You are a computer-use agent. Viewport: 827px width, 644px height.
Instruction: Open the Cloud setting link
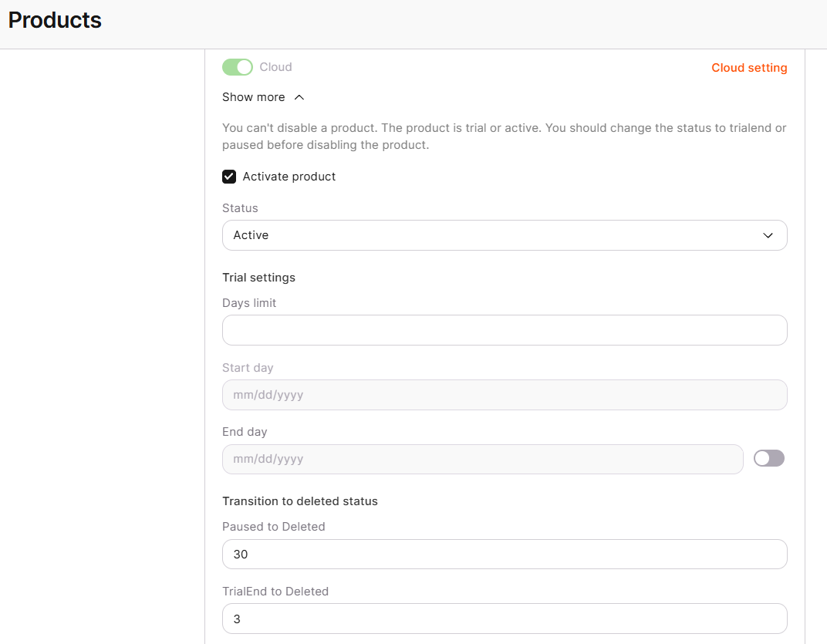[749, 68]
